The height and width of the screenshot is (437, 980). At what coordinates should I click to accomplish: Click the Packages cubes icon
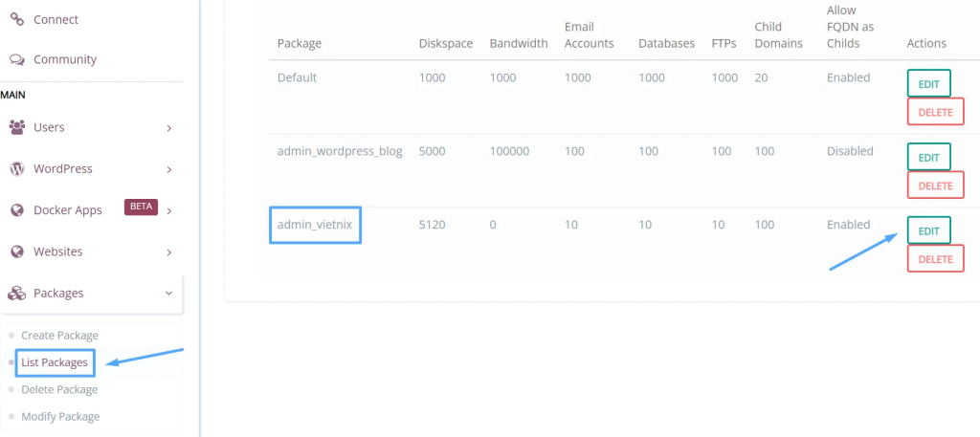tap(16, 294)
